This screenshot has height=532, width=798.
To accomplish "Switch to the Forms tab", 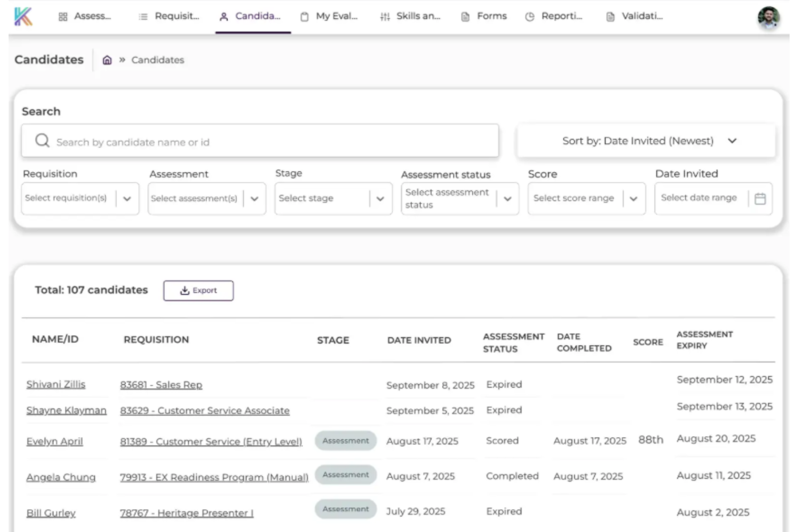I will coord(484,16).
